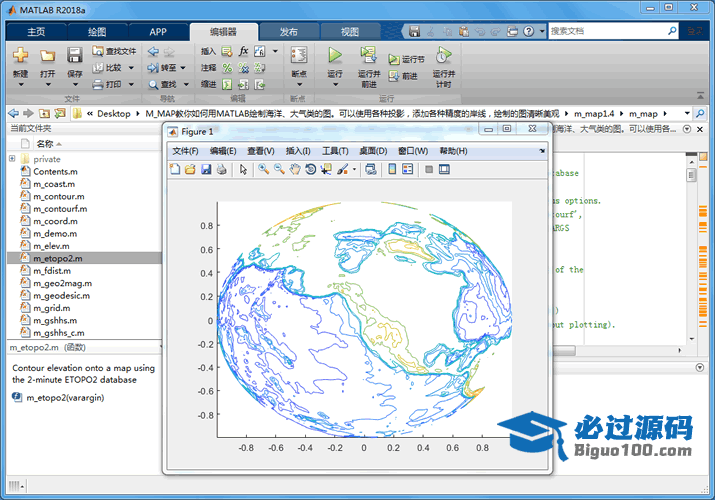715x500 pixels.
Task: Click the Zoom Out tool in Figure 1
Action: (x=279, y=169)
